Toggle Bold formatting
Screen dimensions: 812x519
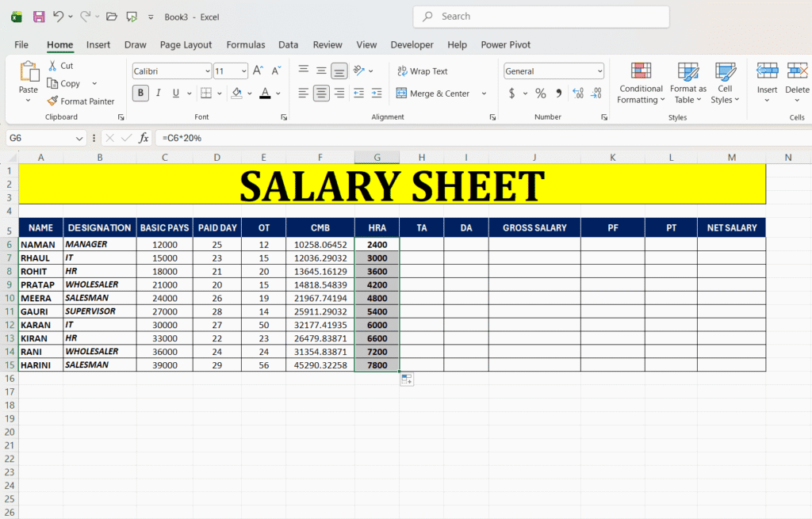click(140, 93)
